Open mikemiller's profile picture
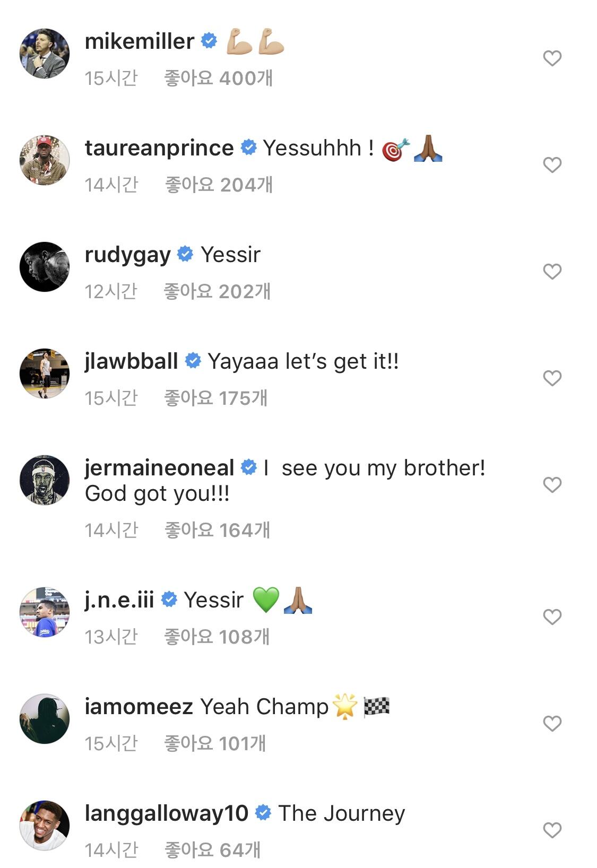The image size is (597, 868). point(45,54)
